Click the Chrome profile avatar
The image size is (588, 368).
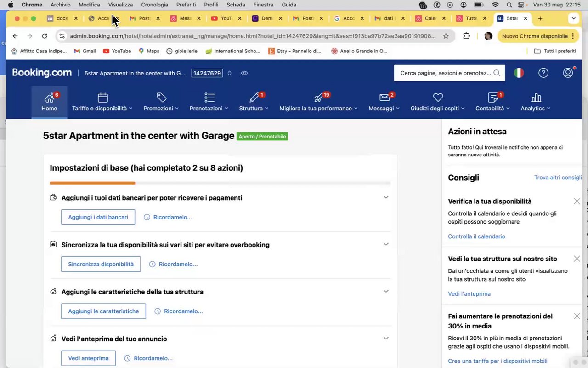488,36
